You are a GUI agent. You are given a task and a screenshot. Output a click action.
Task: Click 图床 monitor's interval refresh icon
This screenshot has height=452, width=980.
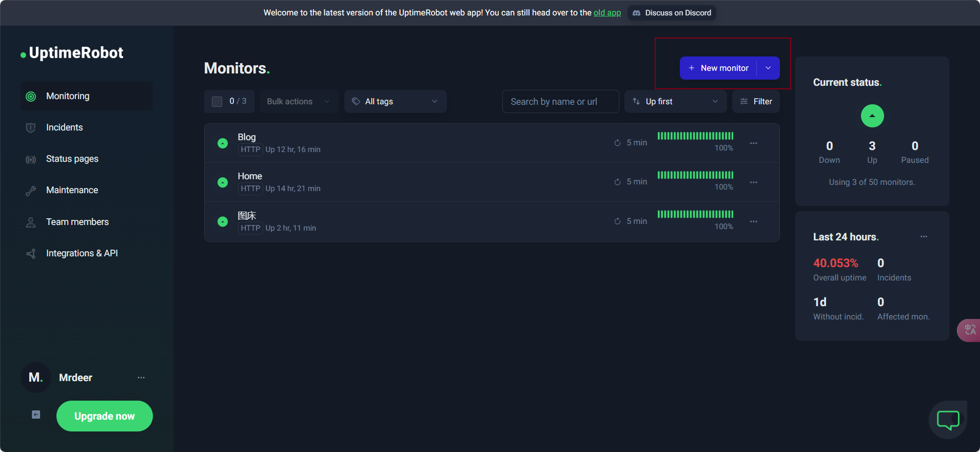coord(617,221)
